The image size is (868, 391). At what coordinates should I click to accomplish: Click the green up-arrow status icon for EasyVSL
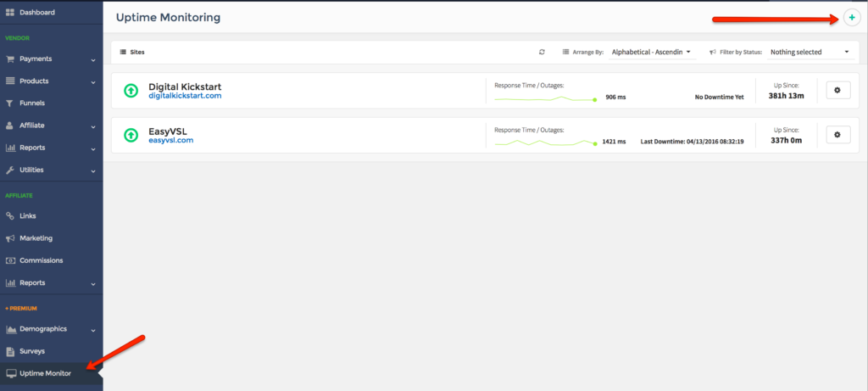click(x=131, y=135)
